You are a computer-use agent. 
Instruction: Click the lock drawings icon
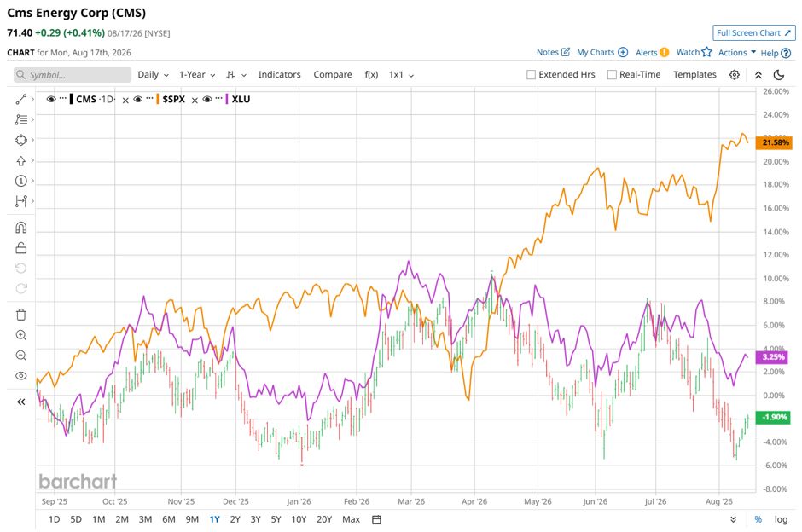tap(21, 248)
